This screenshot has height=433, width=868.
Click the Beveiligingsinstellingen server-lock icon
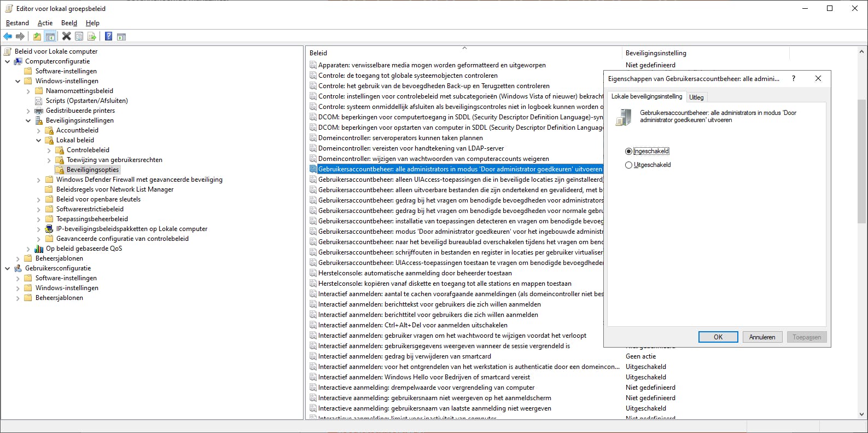click(39, 120)
